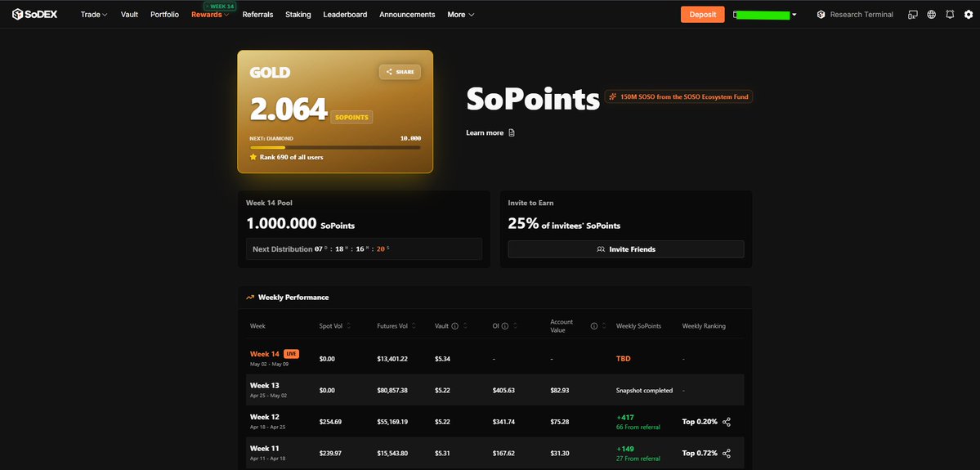The width and height of the screenshot is (980, 470).
Task: Click the Week 12 row label
Action: tap(264, 417)
